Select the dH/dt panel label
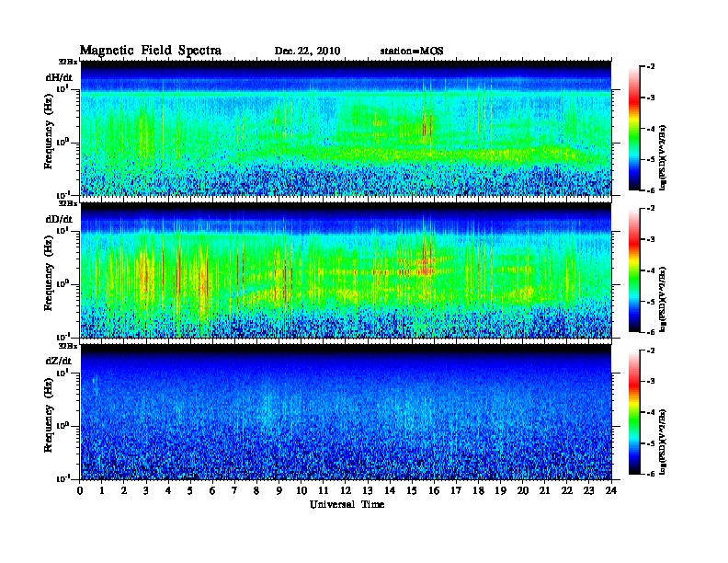 (x=59, y=77)
